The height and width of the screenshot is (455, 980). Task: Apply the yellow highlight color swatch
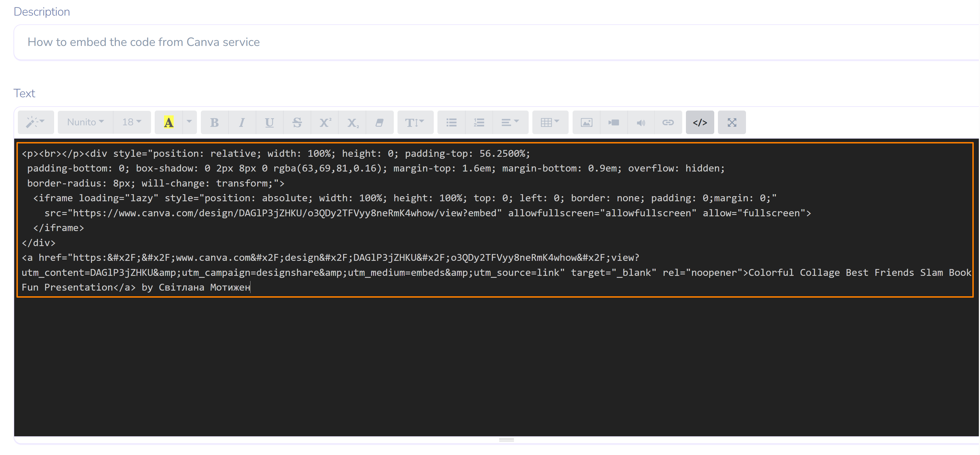(x=169, y=122)
